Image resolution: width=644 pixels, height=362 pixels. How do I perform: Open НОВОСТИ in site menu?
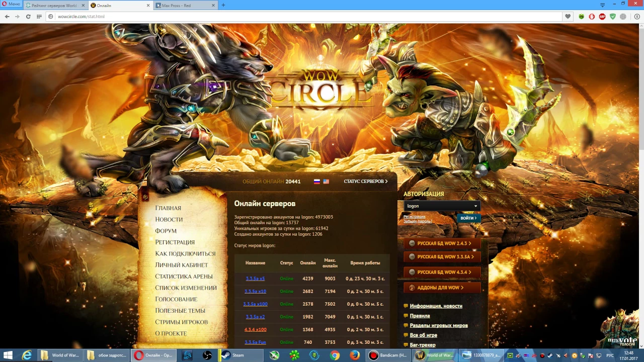[169, 220]
